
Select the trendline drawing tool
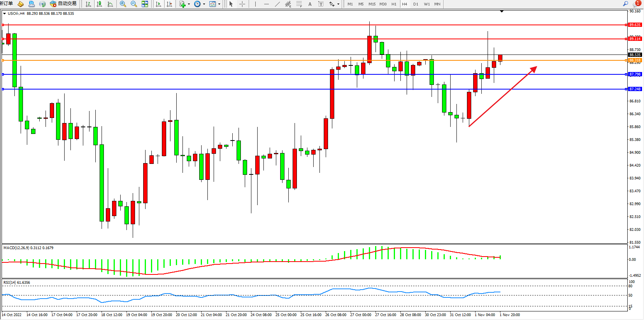coord(277,4)
